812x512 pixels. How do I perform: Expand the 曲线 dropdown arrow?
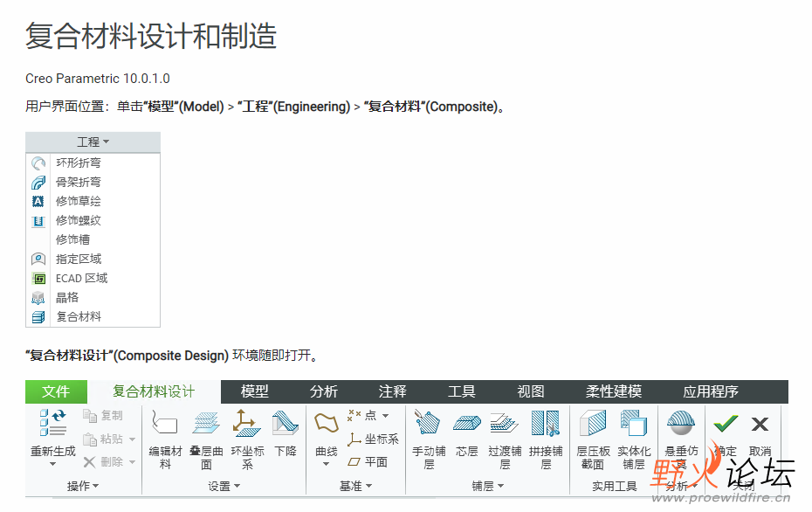tap(327, 464)
